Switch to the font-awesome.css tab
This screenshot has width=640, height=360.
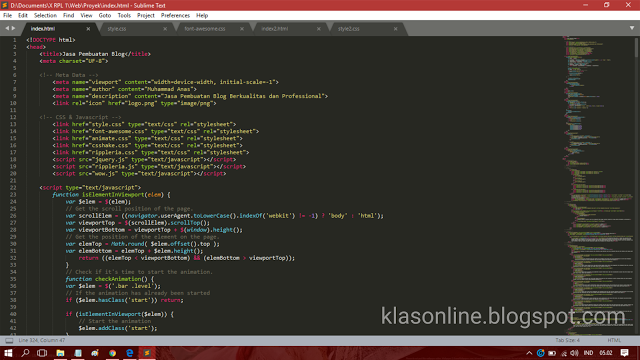pyautogui.click(x=204, y=29)
